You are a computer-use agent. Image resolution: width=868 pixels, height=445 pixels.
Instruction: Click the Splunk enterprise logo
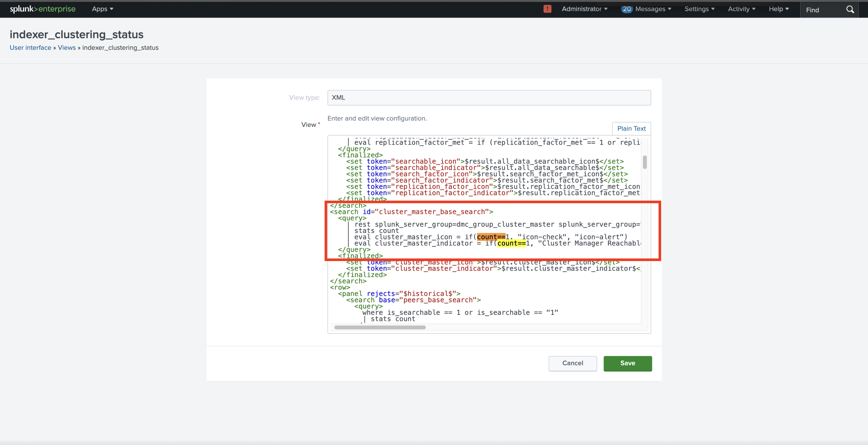click(42, 9)
